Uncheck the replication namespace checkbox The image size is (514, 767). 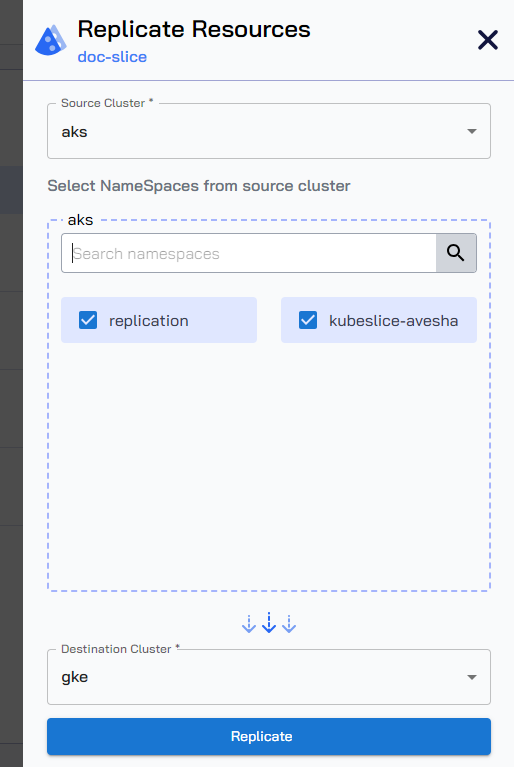pyautogui.click(x=88, y=320)
